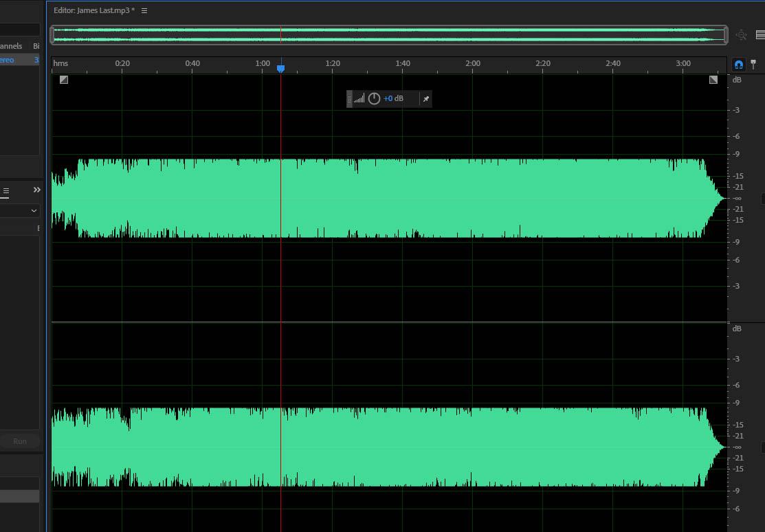Click the navigator's left edge handle
This screenshot has height=532, width=765.
[52, 35]
